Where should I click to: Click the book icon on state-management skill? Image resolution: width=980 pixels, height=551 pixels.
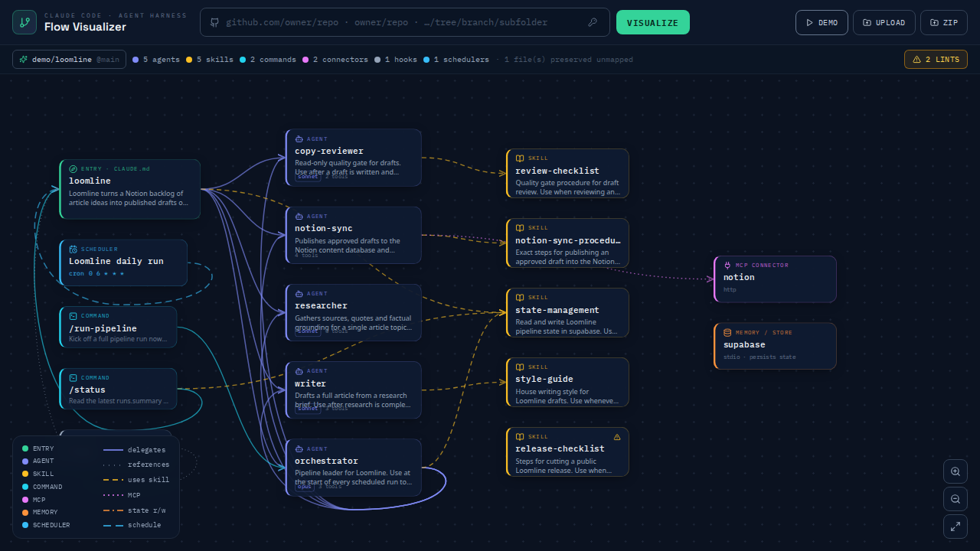coord(520,298)
